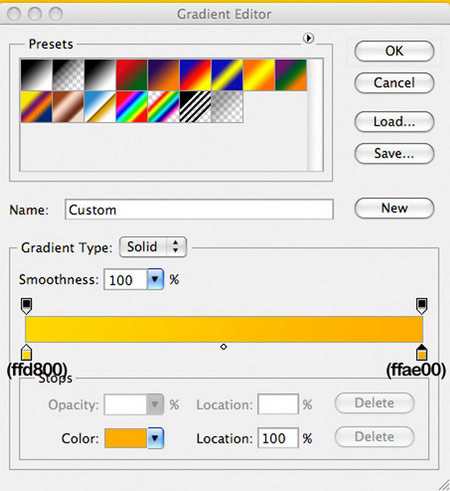
Task: Choose the transparent stripes gradient preset
Action: pyautogui.click(x=195, y=107)
